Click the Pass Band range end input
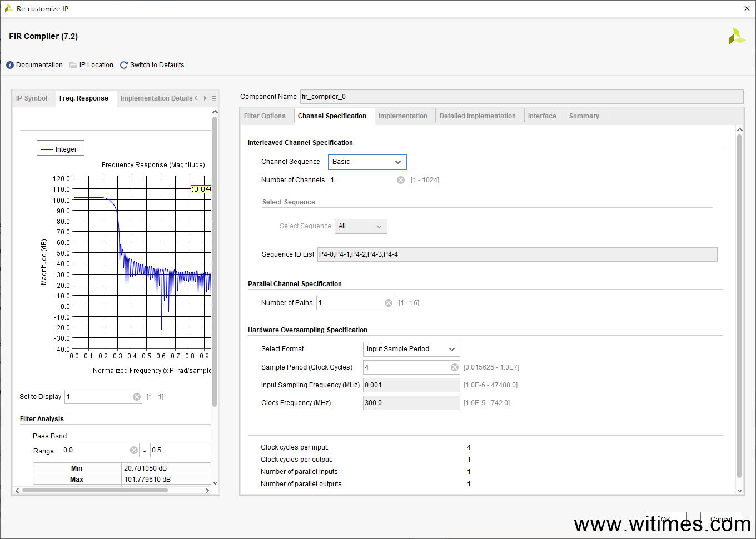 [x=181, y=450]
